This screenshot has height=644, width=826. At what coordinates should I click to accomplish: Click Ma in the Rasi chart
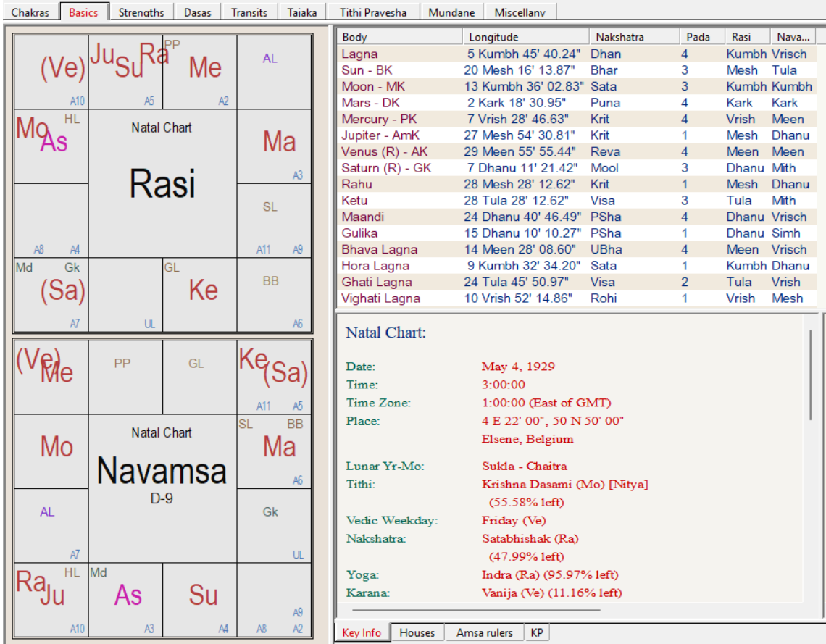point(279,142)
